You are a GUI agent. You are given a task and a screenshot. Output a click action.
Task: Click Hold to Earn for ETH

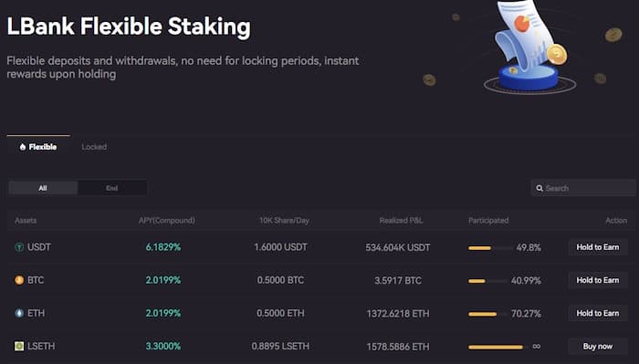597,313
